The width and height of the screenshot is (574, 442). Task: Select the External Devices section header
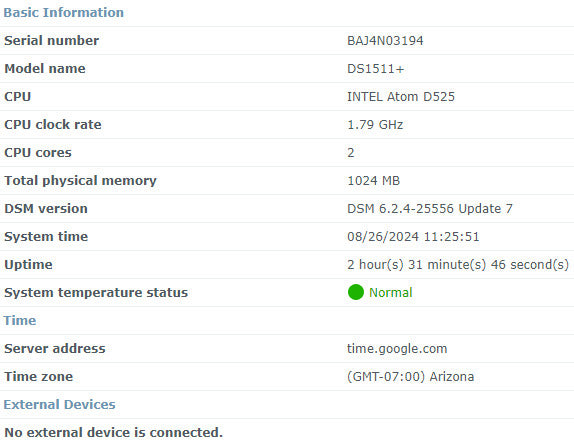pyautogui.click(x=59, y=404)
